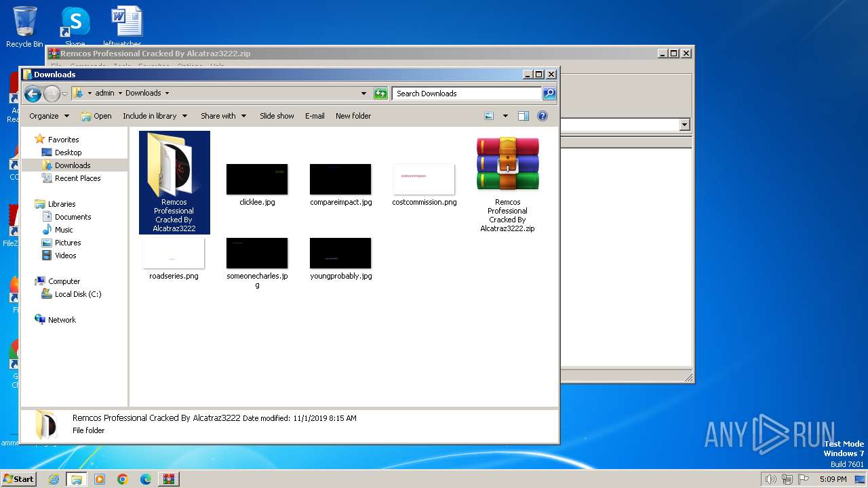Open view options dropdown arrow

[505, 116]
